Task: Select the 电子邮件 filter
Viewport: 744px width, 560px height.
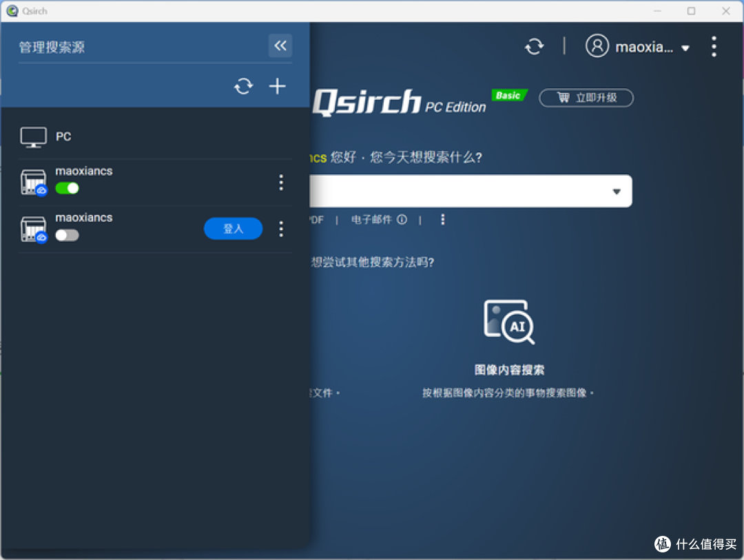Action: tap(371, 220)
